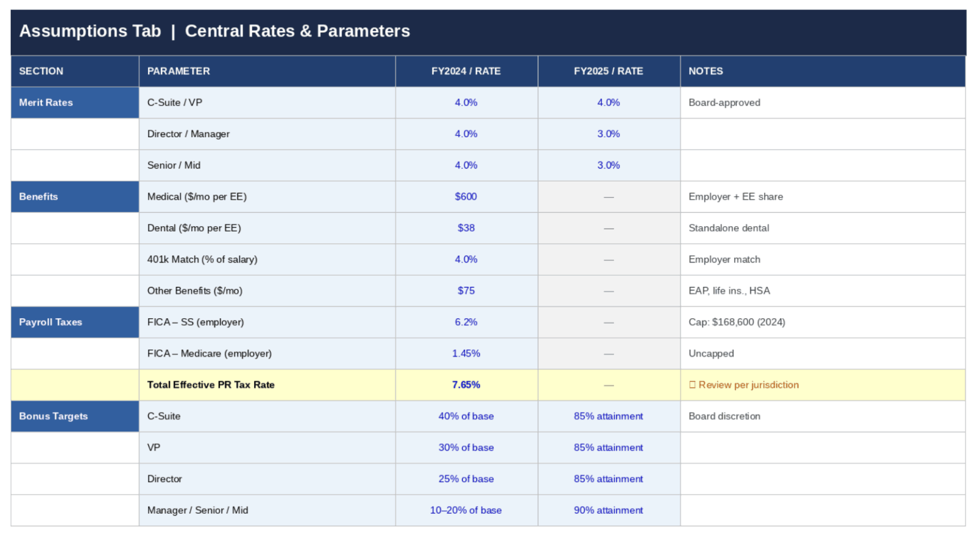Select the Cap: $168,600 (2024) note
The width and height of the screenshot is (980, 535).
(x=736, y=322)
